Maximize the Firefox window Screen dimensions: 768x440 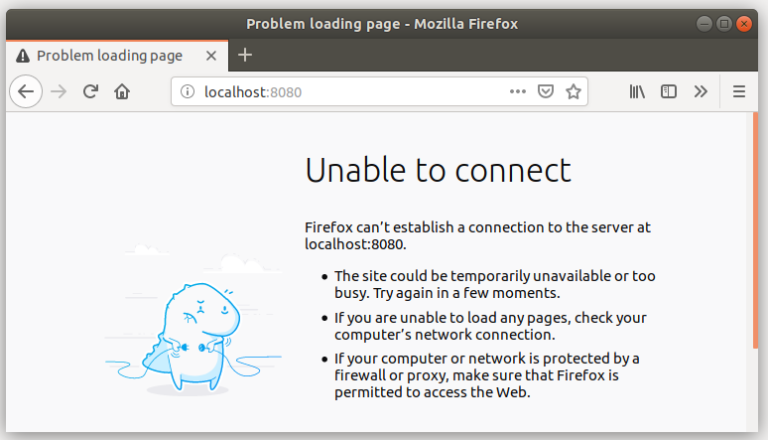724,23
